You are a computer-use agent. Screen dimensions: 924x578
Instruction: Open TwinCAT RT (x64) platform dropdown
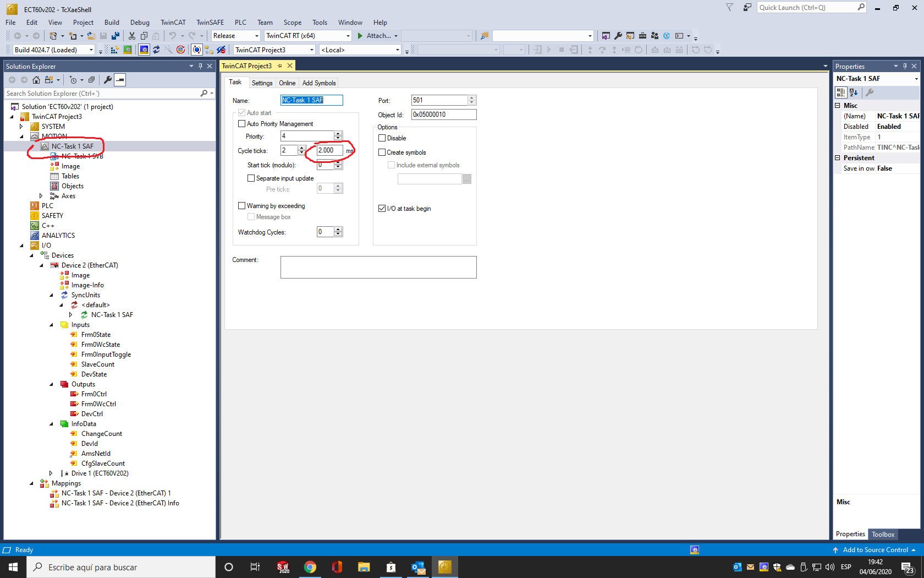pyautogui.click(x=348, y=36)
